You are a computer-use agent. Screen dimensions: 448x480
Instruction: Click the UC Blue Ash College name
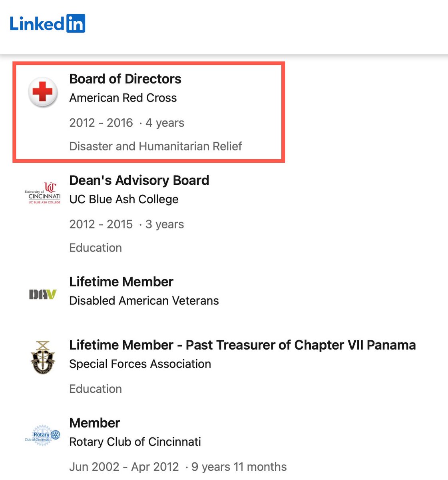[x=124, y=199]
